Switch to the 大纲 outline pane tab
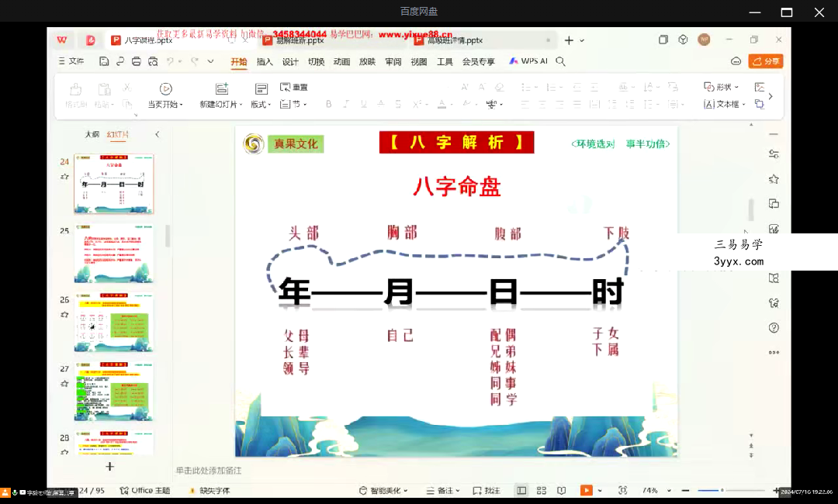This screenshot has width=838, height=504. (92, 135)
